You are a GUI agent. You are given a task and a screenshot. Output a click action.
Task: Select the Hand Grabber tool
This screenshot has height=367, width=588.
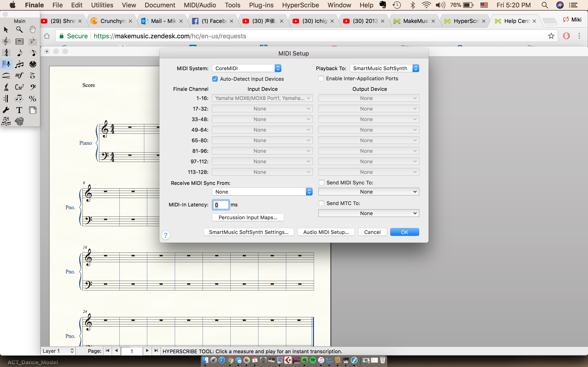33,30
